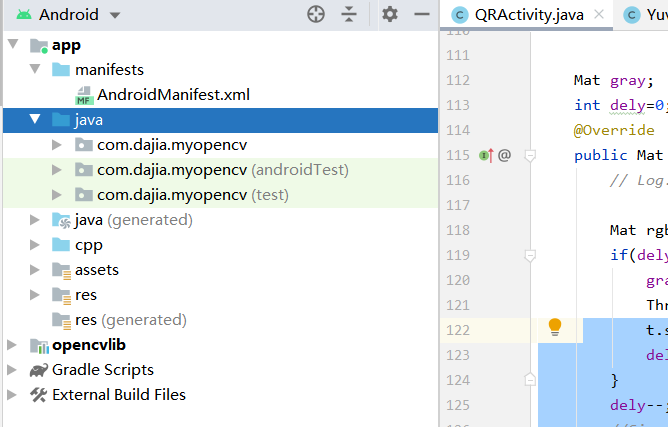This screenshot has height=427, width=668.
Task: Click the "@Override" annotation on line 114
Action: point(614,130)
